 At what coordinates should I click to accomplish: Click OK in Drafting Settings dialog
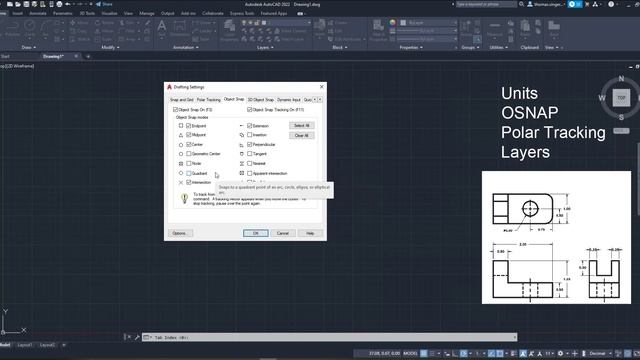click(x=256, y=233)
